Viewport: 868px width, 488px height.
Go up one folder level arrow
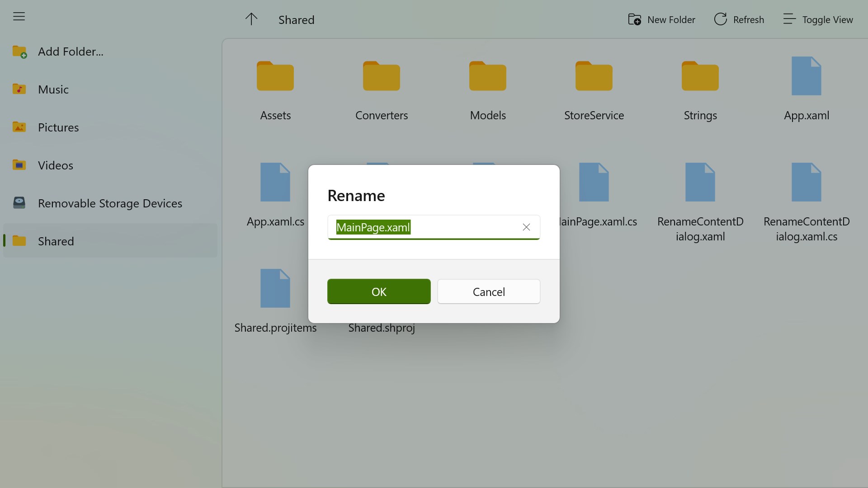point(251,19)
